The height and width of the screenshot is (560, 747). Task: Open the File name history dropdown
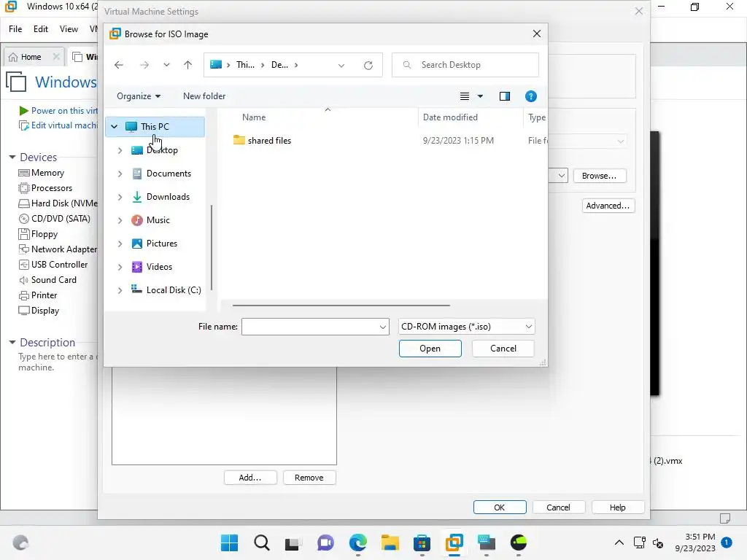coord(382,327)
